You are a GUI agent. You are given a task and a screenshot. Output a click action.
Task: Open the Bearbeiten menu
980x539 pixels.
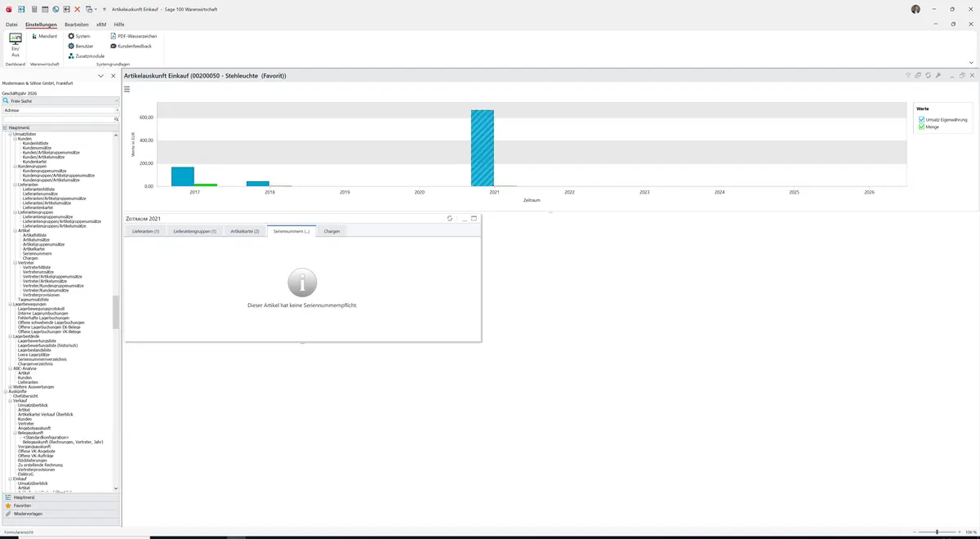pyautogui.click(x=77, y=24)
